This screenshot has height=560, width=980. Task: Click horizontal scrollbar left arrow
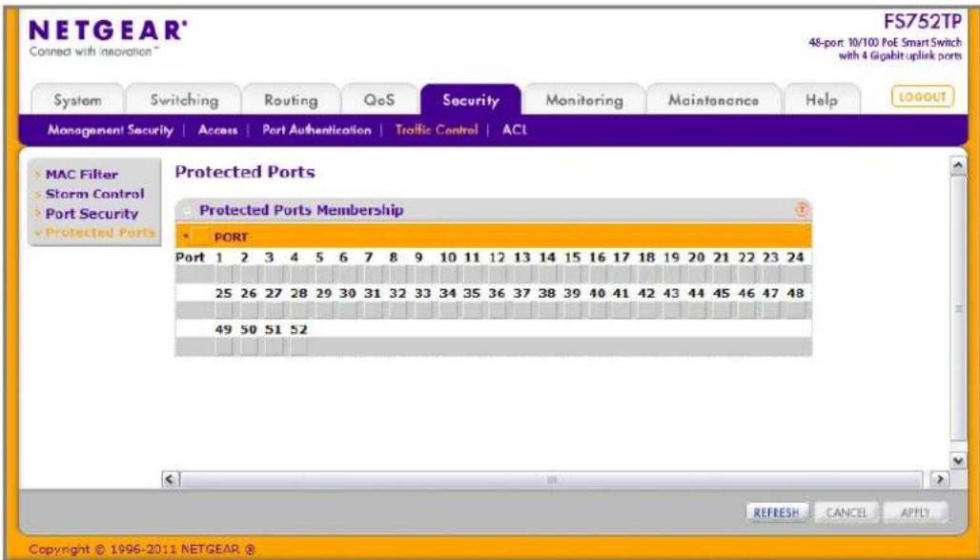168,480
